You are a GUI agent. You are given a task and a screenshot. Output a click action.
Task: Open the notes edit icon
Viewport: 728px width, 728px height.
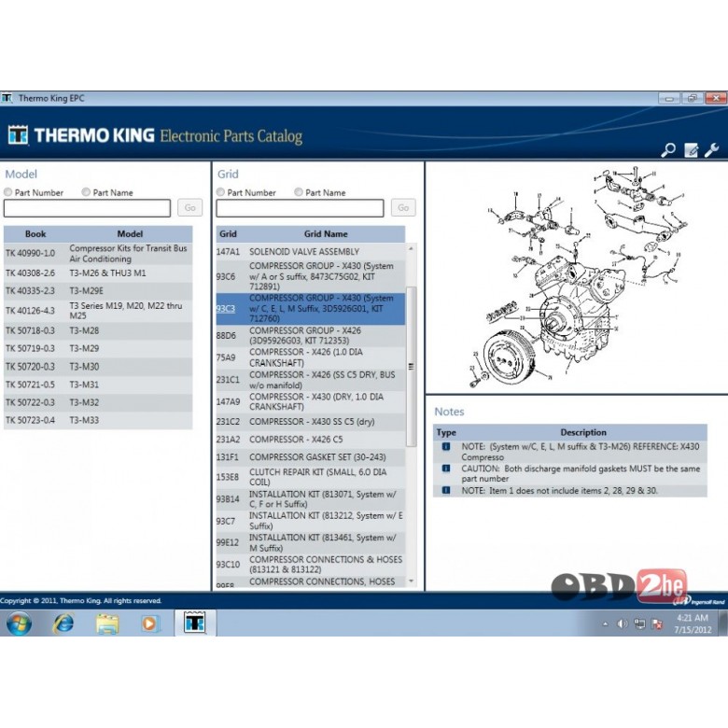[x=691, y=150]
